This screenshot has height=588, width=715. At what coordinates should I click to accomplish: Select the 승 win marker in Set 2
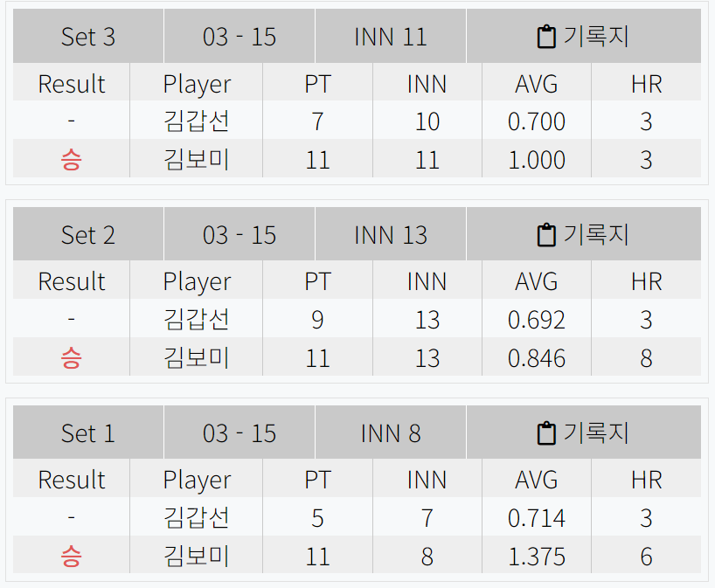(x=72, y=357)
